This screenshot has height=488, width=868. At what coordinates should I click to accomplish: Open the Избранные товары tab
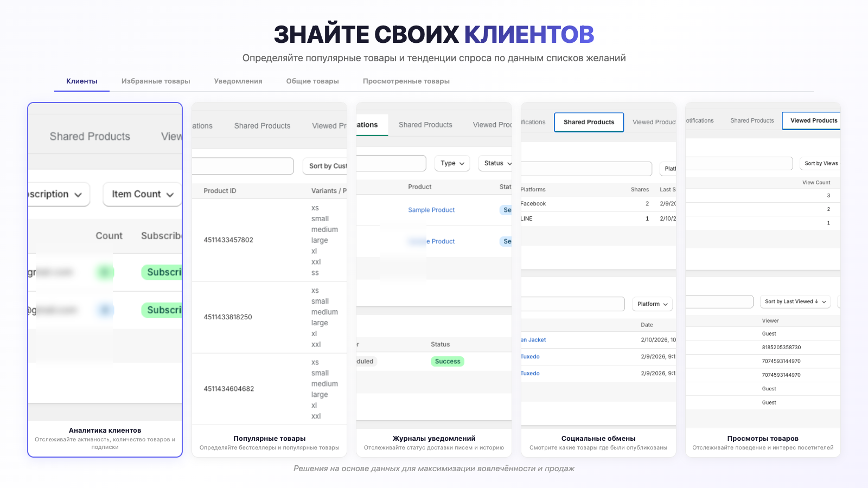[156, 81]
